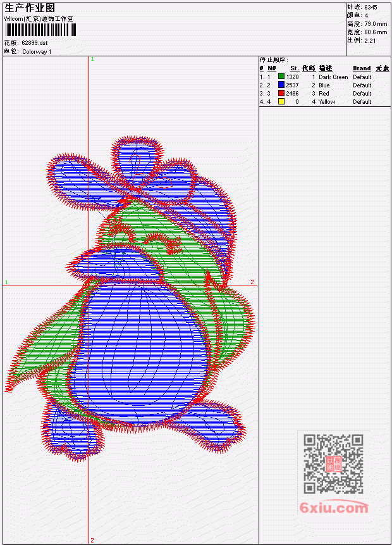Select the scale value '2.21'

tap(370, 41)
